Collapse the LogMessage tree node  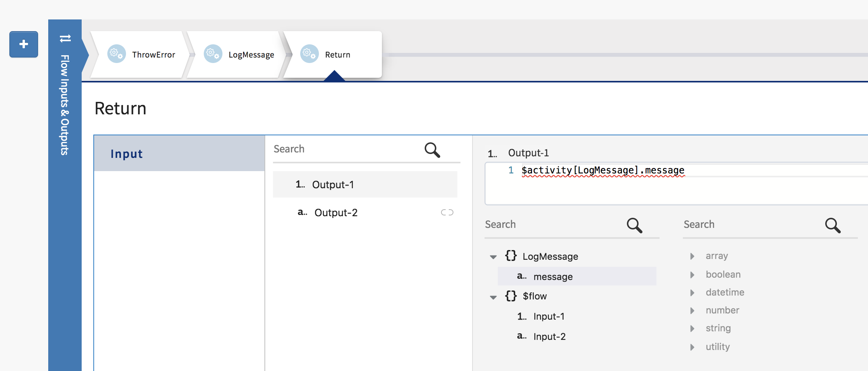pyautogui.click(x=493, y=257)
